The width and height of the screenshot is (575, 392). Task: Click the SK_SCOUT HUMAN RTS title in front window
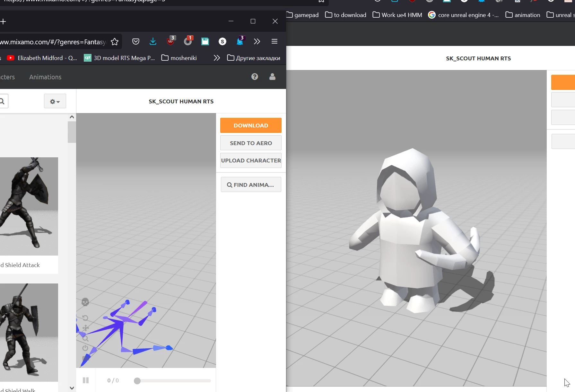pos(181,101)
